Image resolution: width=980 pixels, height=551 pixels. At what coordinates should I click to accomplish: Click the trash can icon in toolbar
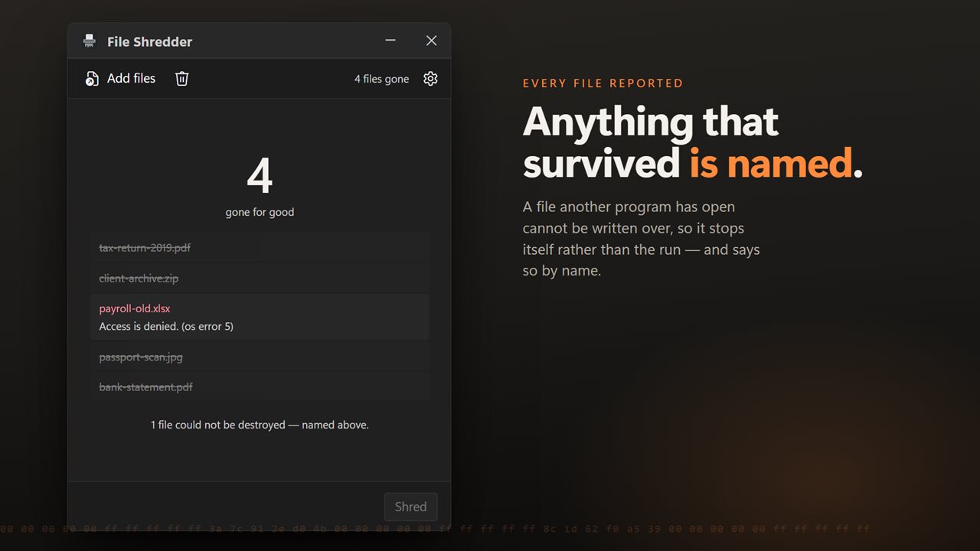click(181, 79)
